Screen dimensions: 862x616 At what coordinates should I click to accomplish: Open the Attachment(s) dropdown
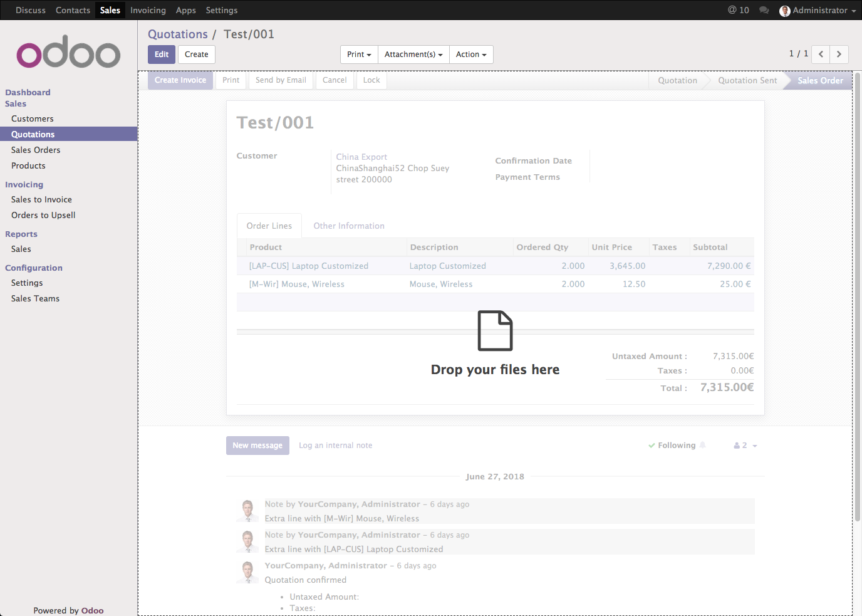(x=413, y=55)
